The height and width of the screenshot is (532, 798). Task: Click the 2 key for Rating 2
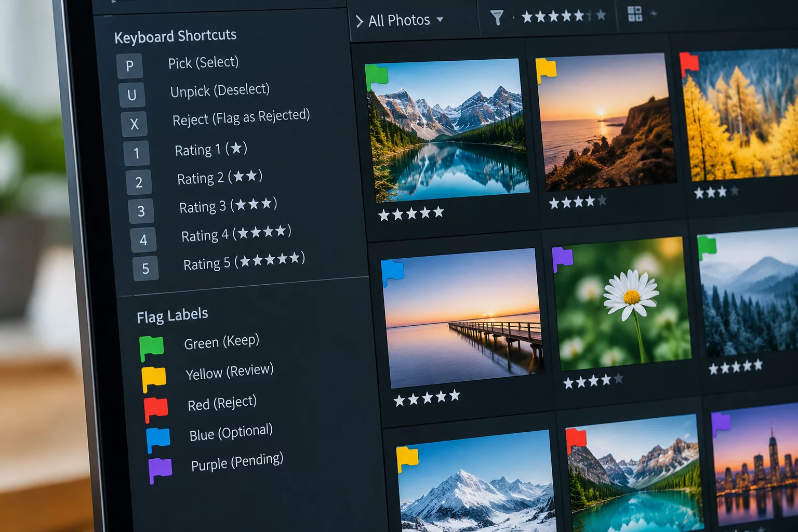139,182
